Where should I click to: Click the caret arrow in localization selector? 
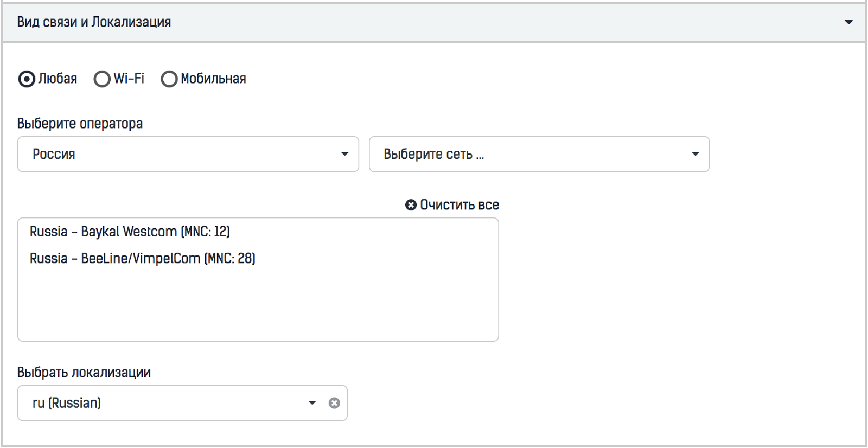coord(312,403)
